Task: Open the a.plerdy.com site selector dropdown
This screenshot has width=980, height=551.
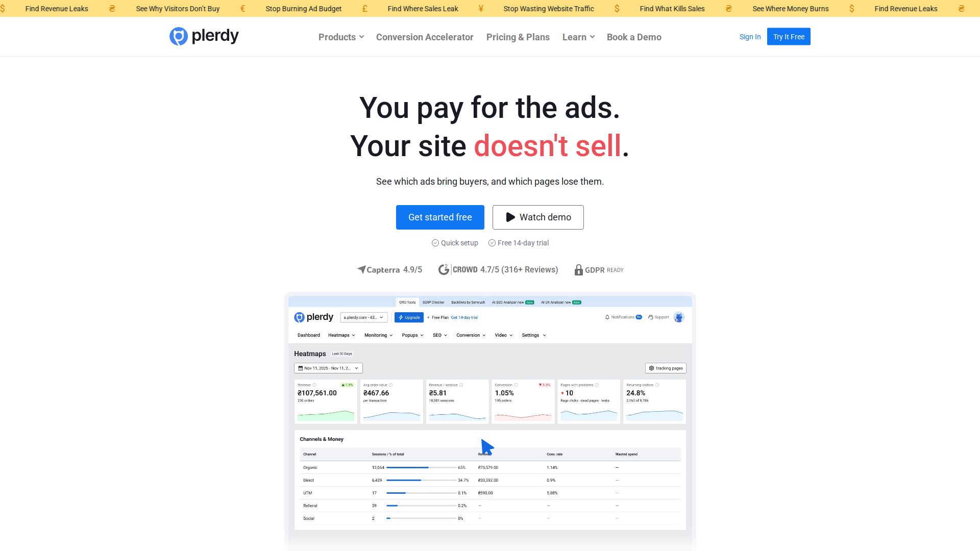Action: (x=364, y=317)
